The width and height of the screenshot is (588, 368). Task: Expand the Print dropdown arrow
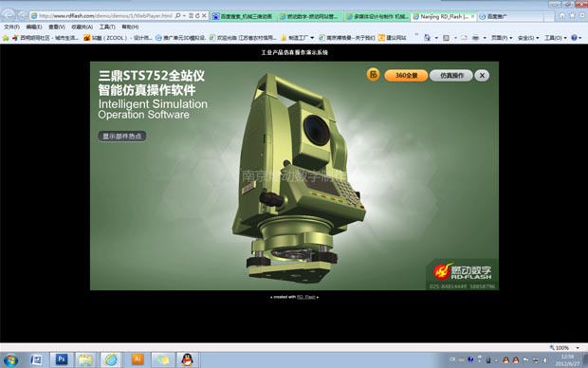click(x=485, y=38)
